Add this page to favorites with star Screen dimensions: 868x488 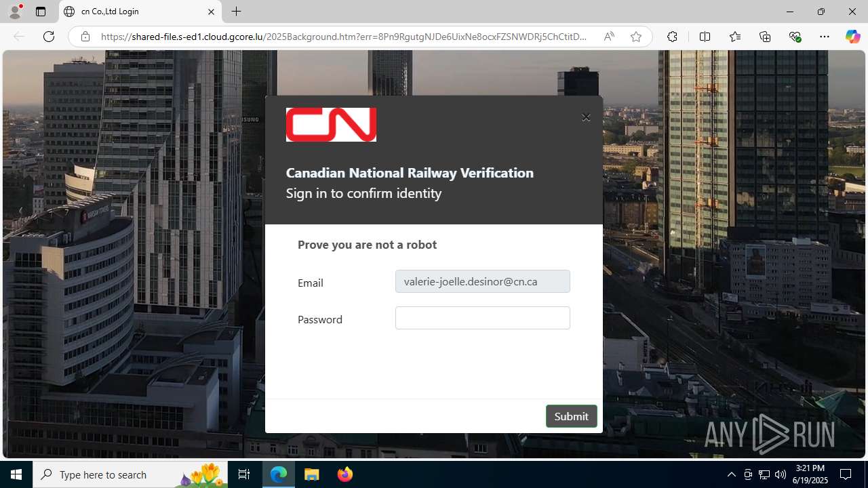pos(636,37)
